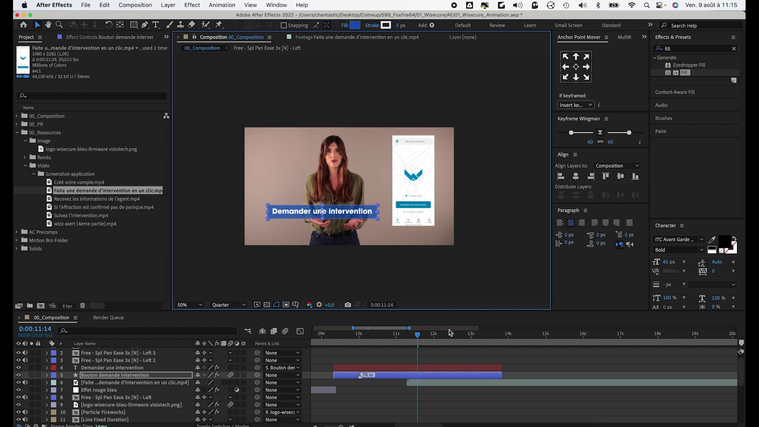Click the Home icon in toolbar
The width and height of the screenshot is (759, 427).
pos(24,25)
